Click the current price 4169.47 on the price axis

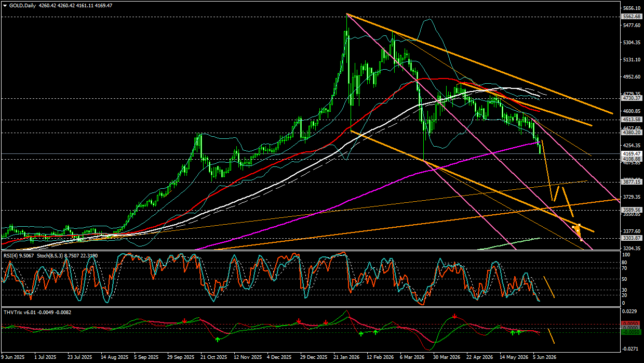[x=632, y=154]
